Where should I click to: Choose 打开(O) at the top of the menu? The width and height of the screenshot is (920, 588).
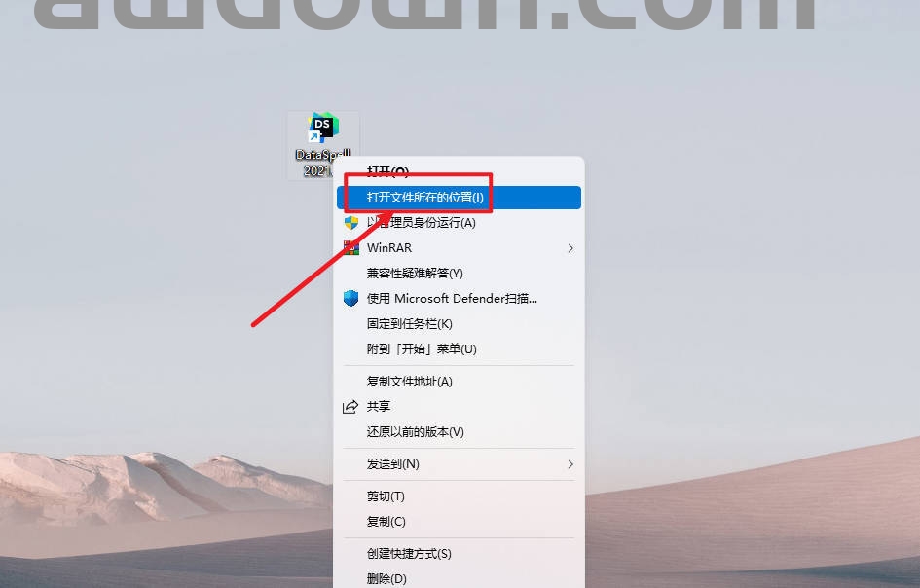click(x=459, y=171)
